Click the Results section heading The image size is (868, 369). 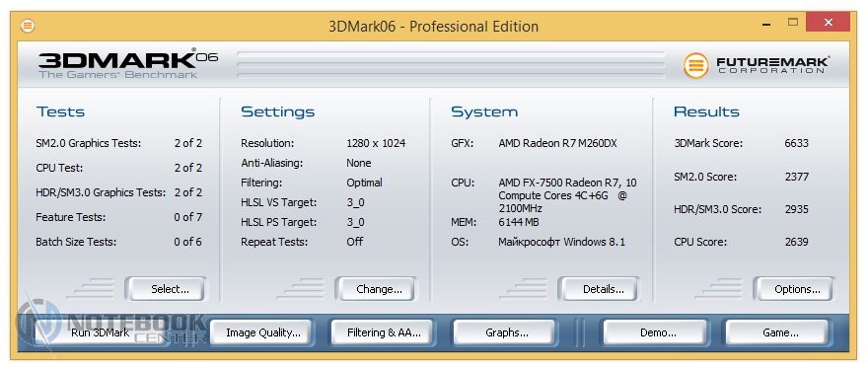[706, 111]
